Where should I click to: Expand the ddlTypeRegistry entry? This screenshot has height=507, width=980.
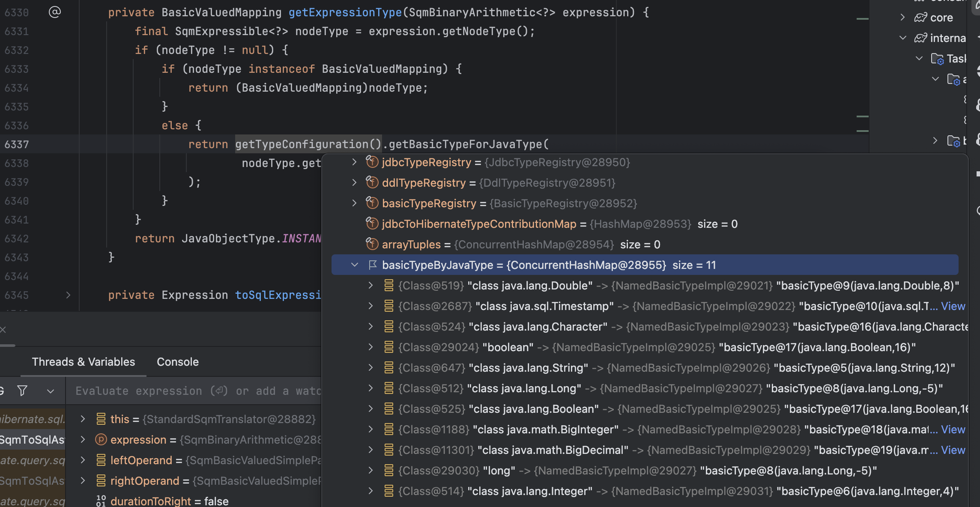[x=354, y=183]
